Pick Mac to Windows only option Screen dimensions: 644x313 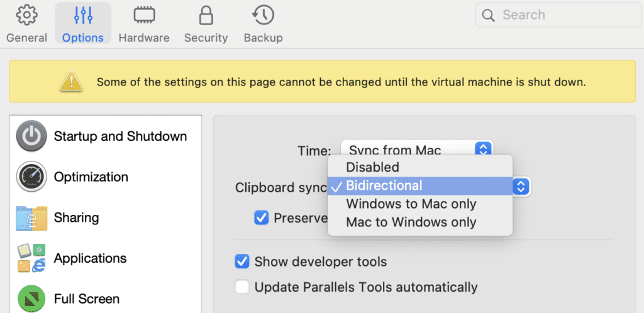pyautogui.click(x=411, y=222)
